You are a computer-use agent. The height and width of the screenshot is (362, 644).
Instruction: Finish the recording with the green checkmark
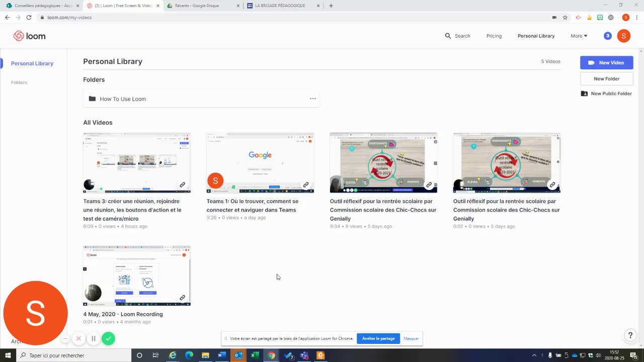point(108,338)
